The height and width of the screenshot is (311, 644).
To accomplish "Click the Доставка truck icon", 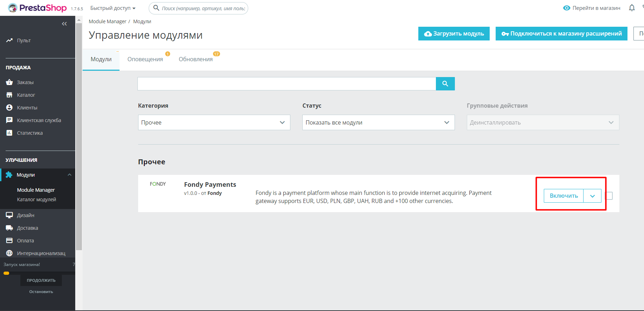I will [x=9, y=228].
